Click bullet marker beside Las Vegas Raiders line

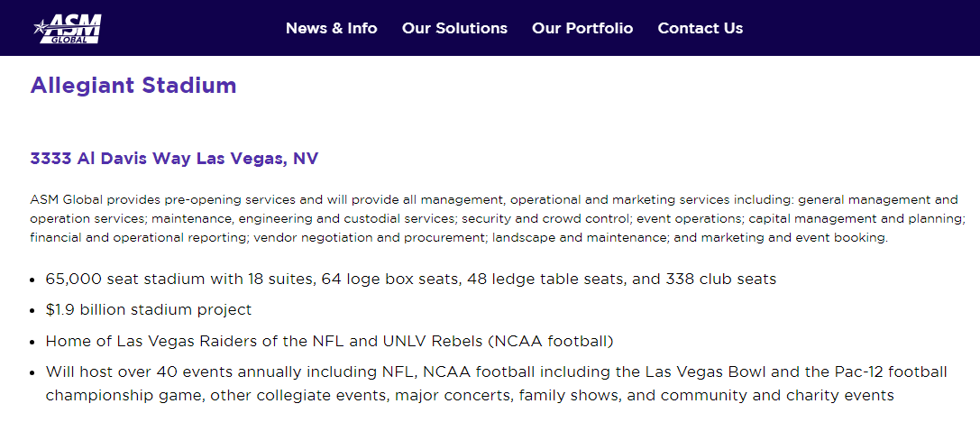point(33,342)
